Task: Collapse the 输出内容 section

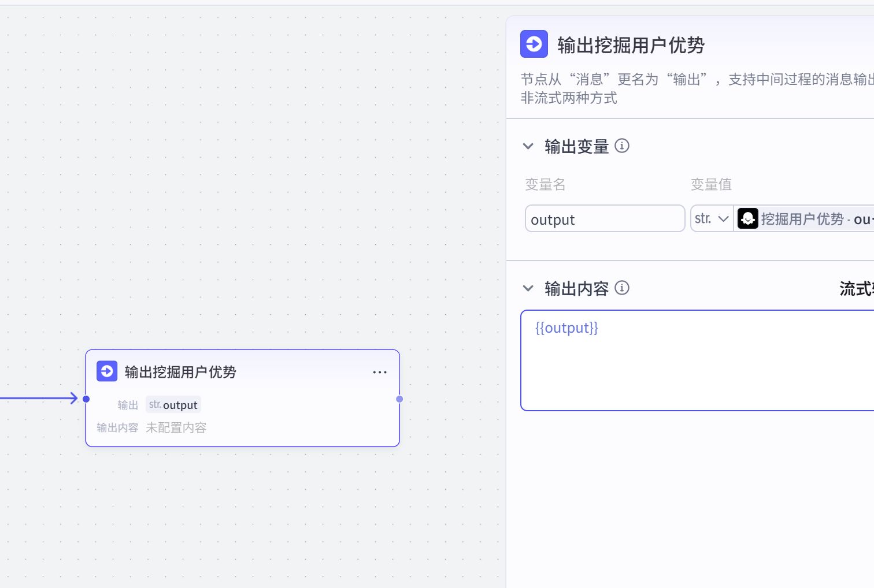Action: (528, 288)
